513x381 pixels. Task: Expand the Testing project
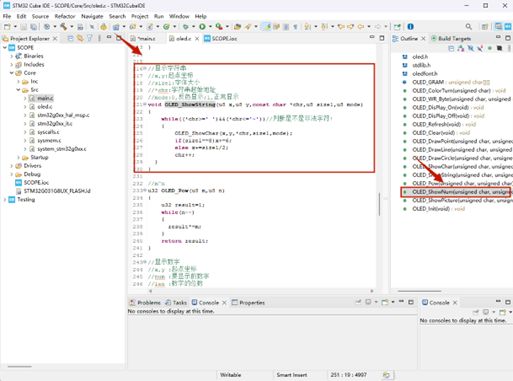tap(5, 200)
